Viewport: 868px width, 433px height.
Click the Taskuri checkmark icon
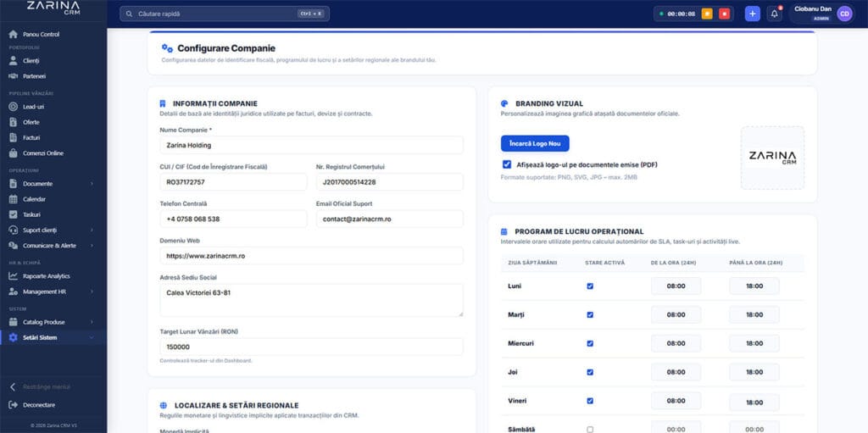14,214
